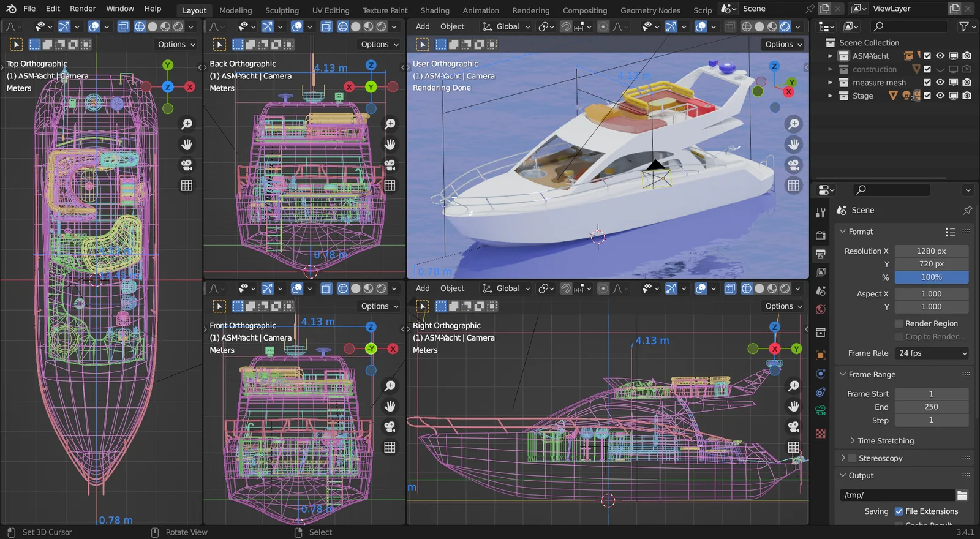Click the new scene button beside Scene name
Image resolution: width=980 pixels, height=539 pixels.
point(825,9)
